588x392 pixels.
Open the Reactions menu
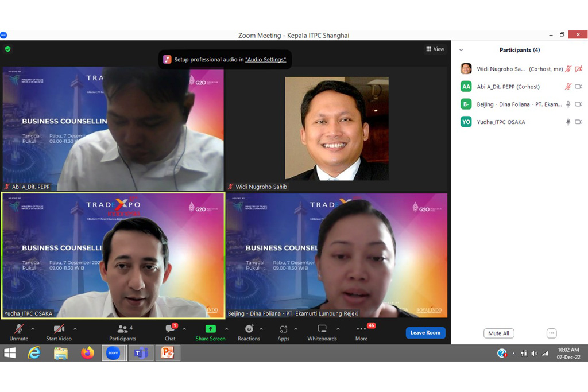(x=249, y=332)
